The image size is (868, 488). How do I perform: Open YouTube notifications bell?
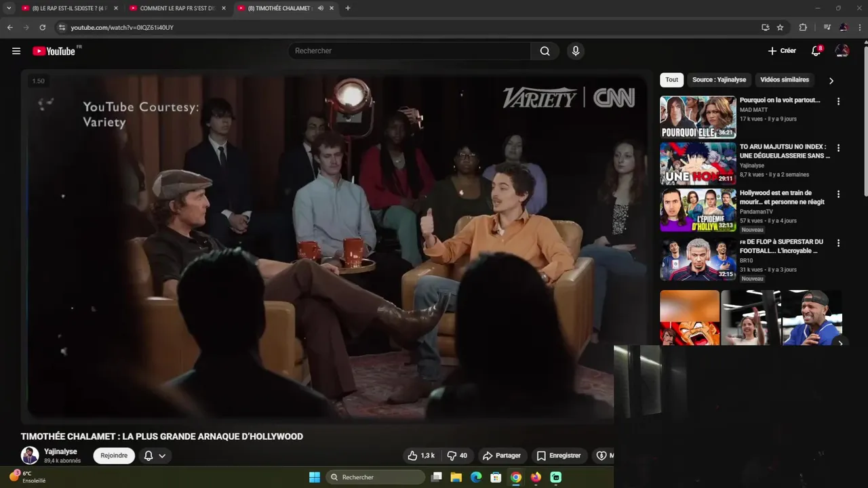[x=816, y=51]
